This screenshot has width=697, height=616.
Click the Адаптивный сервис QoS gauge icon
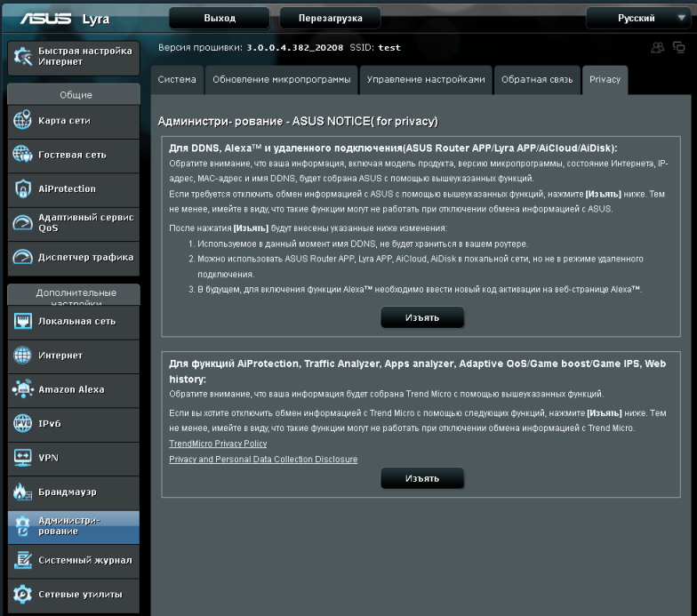(x=22, y=222)
